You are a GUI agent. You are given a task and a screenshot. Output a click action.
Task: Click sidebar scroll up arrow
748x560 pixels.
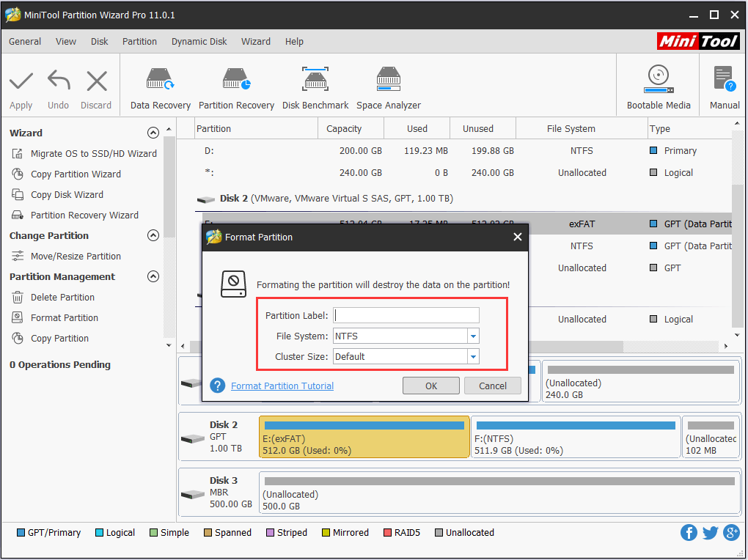[x=169, y=129]
